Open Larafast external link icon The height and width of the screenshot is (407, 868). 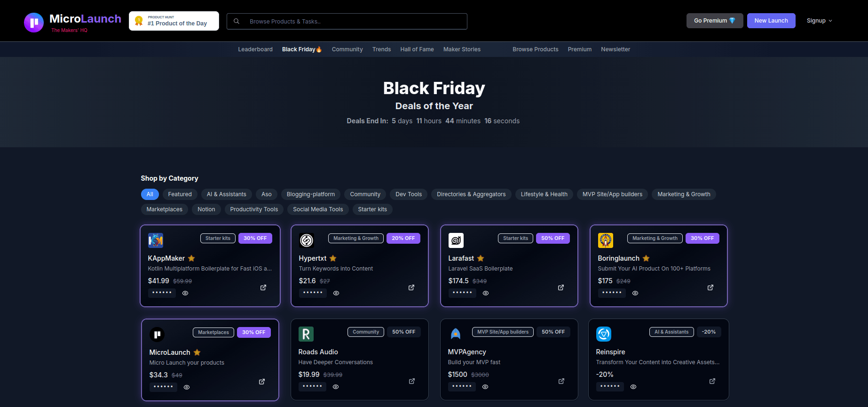561,287
